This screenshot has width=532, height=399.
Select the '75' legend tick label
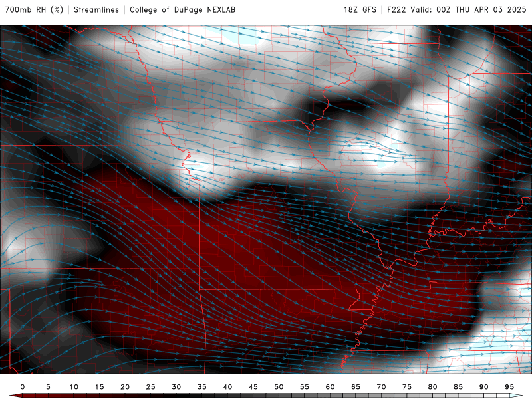pos(407,387)
